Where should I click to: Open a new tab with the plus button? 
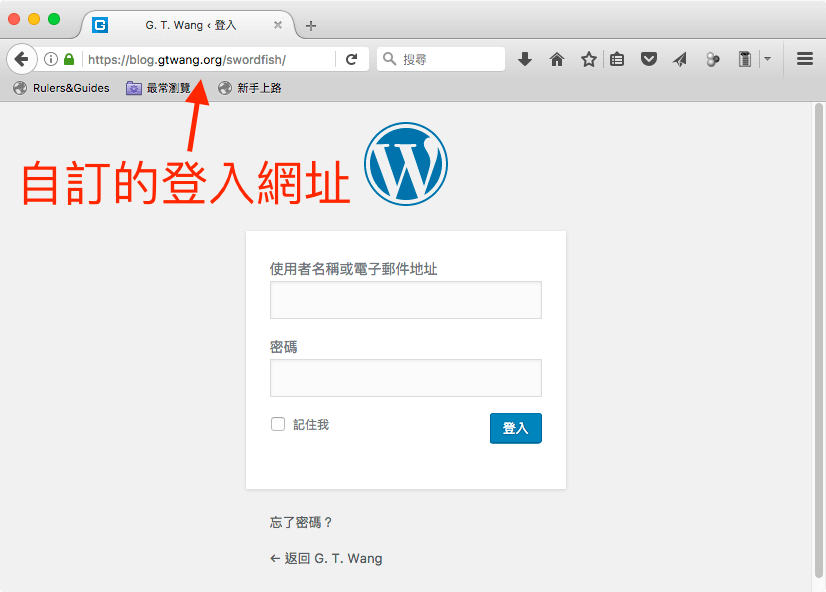point(310,25)
